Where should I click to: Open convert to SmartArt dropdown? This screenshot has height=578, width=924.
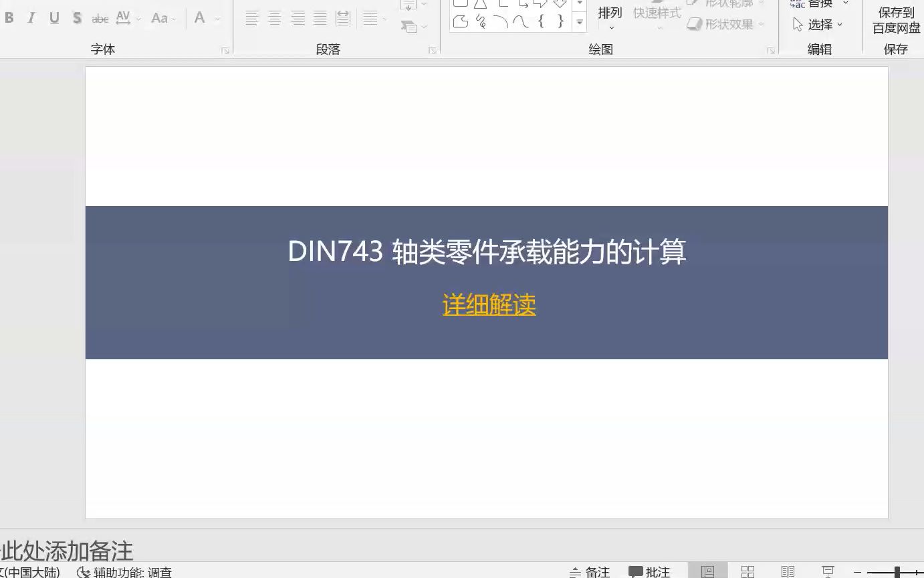(x=413, y=27)
